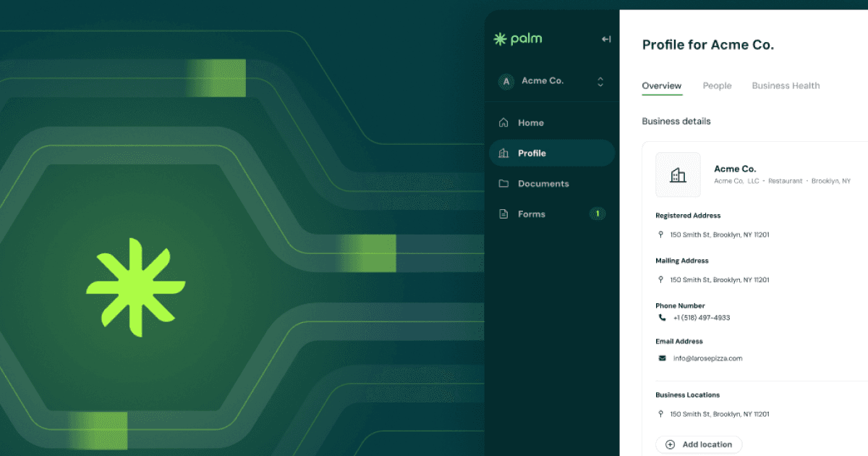Click the Acme Co. business card title
The width and height of the screenshot is (868, 456).
pyautogui.click(x=735, y=169)
